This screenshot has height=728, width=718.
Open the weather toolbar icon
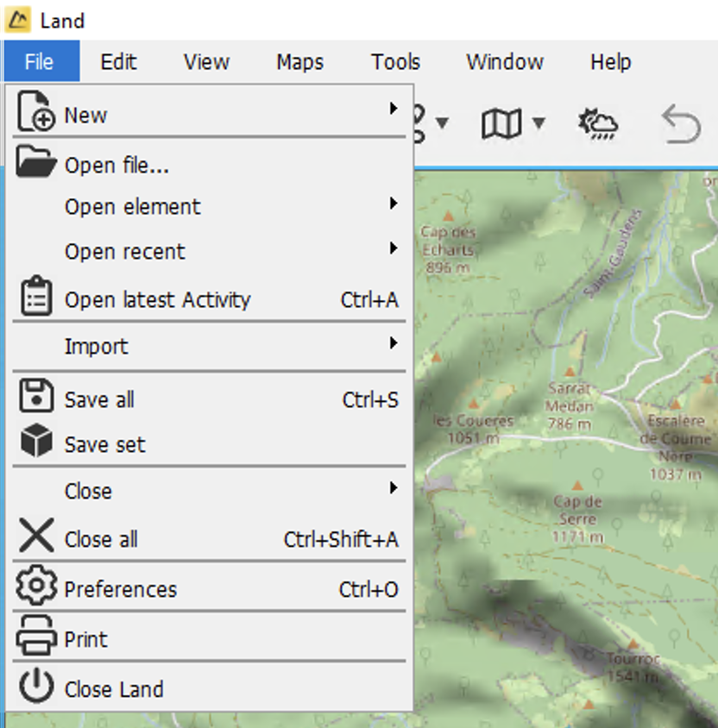coord(598,123)
